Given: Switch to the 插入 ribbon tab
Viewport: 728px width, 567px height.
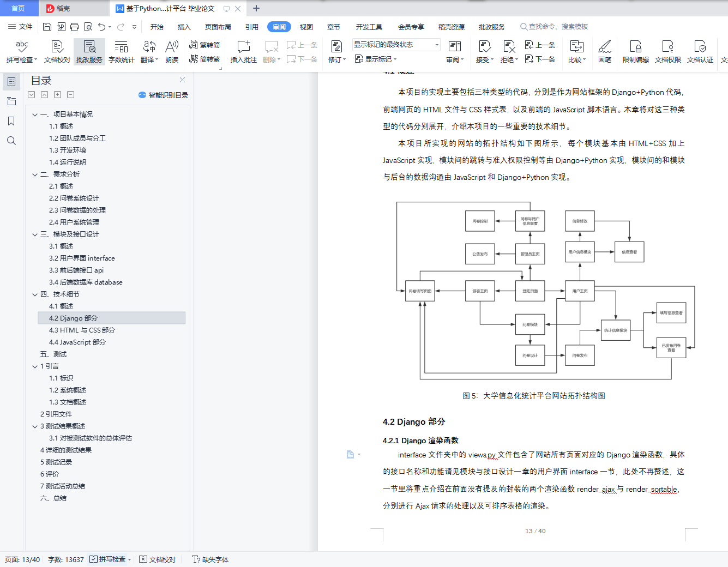Looking at the screenshot, I should [x=184, y=27].
